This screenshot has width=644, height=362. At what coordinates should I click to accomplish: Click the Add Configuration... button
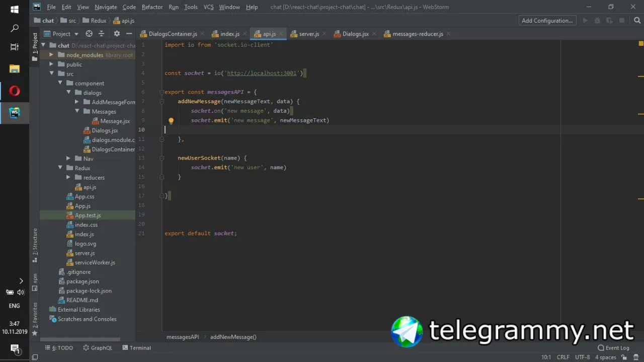pyautogui.click(x=547, y=21)
